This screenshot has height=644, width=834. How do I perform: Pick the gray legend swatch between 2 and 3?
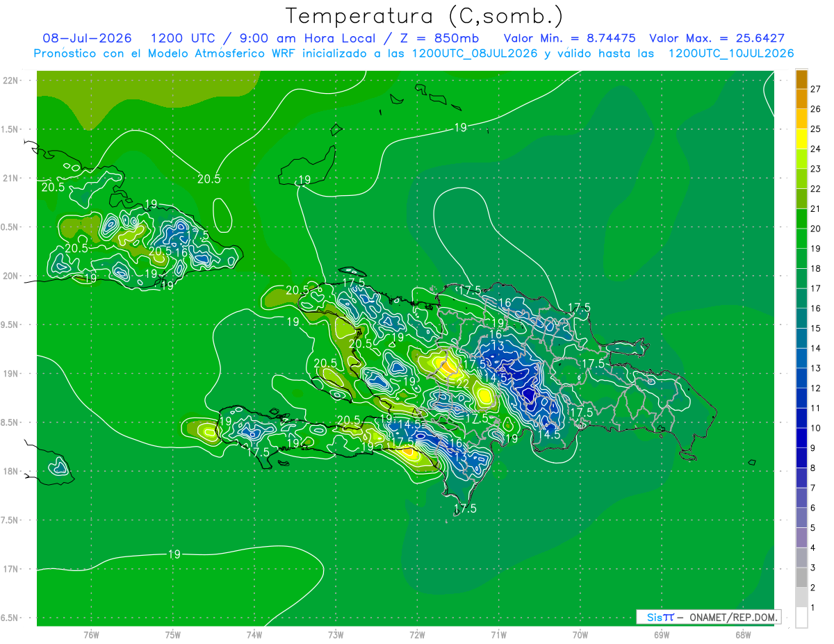point(801,577)
